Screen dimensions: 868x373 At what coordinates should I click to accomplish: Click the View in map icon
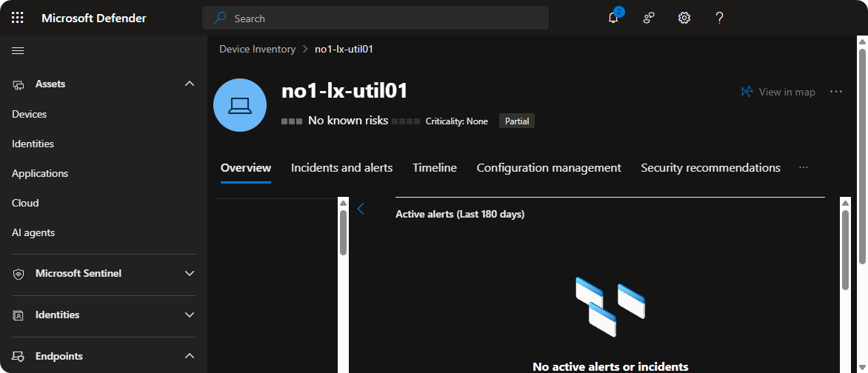(747, 92)
